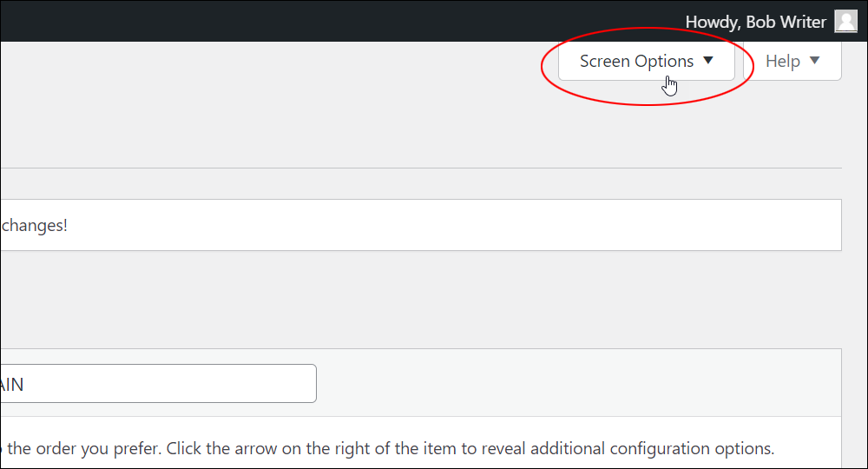Screen dimensions: 868x469
Task: Click Bob Writer's avatar image
Action: (845, 22)
